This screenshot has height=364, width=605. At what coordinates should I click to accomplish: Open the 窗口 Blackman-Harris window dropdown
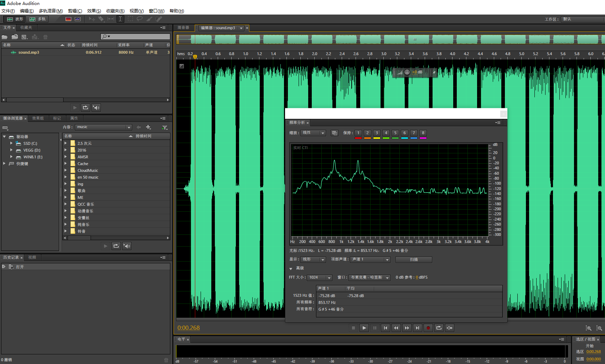[x=369, y=278]
